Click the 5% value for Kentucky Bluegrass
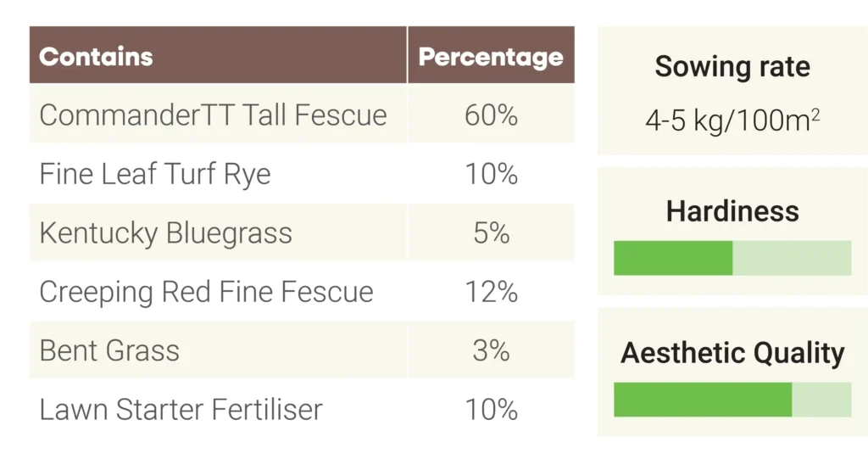This screenshot has width=868, height=459. pyautogui.click(x=491, y=233)
